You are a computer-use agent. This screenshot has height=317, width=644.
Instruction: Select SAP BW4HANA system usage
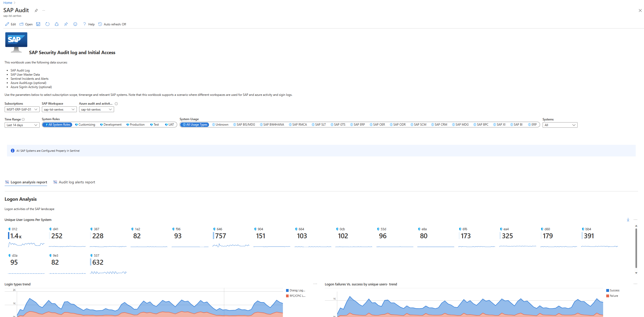[272, 125]
